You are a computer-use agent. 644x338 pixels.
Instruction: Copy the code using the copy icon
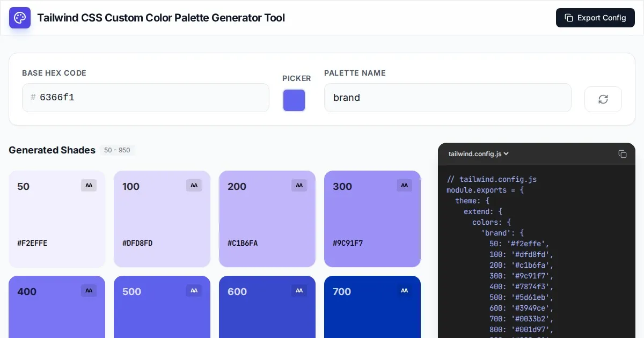(623, 154)
